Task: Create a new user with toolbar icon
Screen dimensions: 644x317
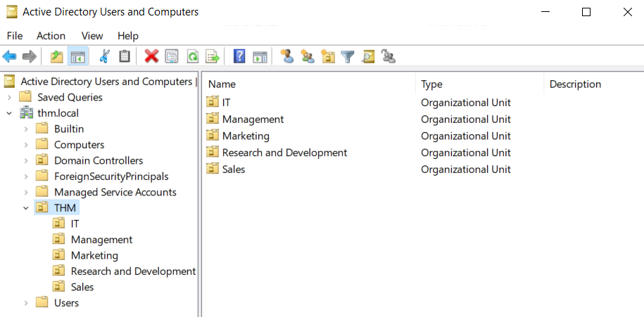Action: point(287,57)
